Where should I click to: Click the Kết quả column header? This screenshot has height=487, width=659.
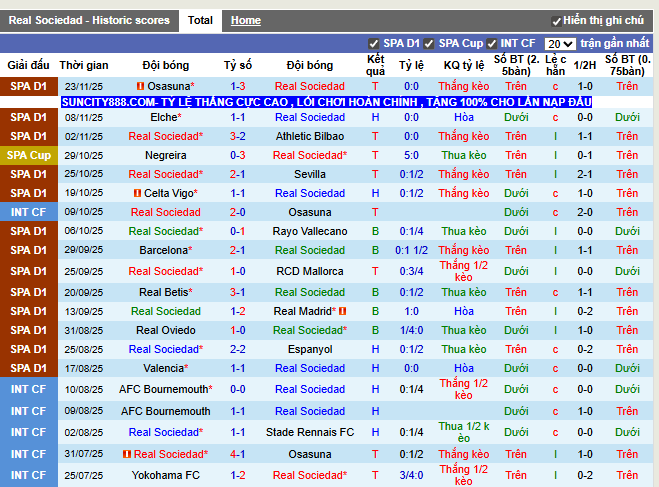375,65
